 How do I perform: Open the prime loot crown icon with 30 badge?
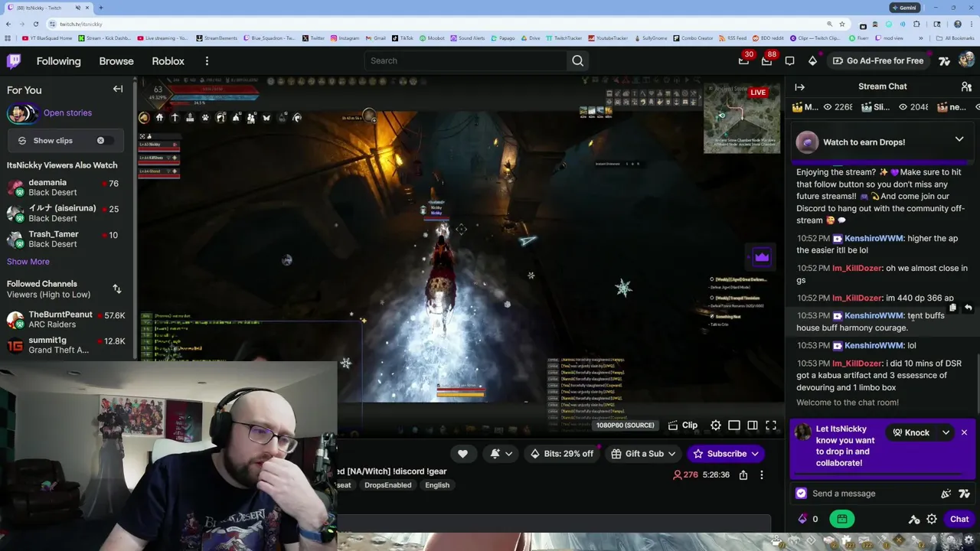[x=743, y=60]
